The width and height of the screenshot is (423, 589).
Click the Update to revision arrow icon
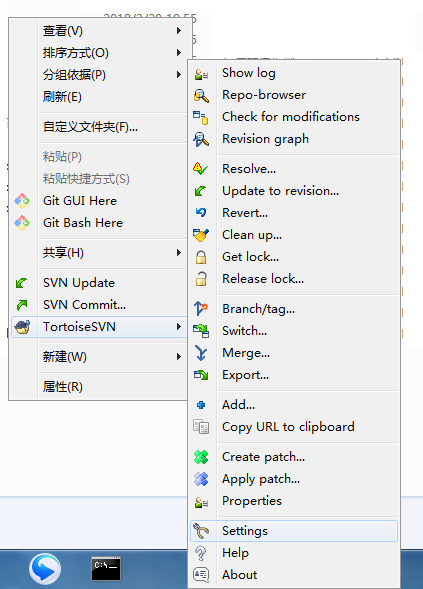coord(200,191)
